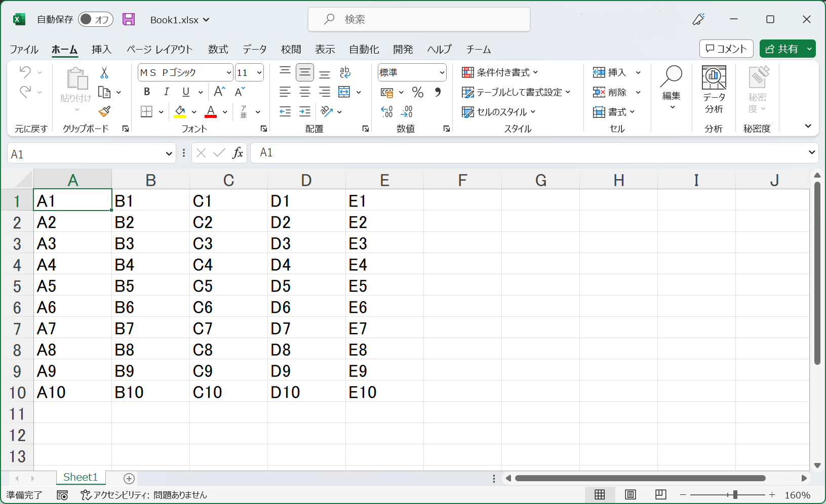Click the Save floppy disk icon
This screenshot has height=504, width=826.
(x=129, y=19)
